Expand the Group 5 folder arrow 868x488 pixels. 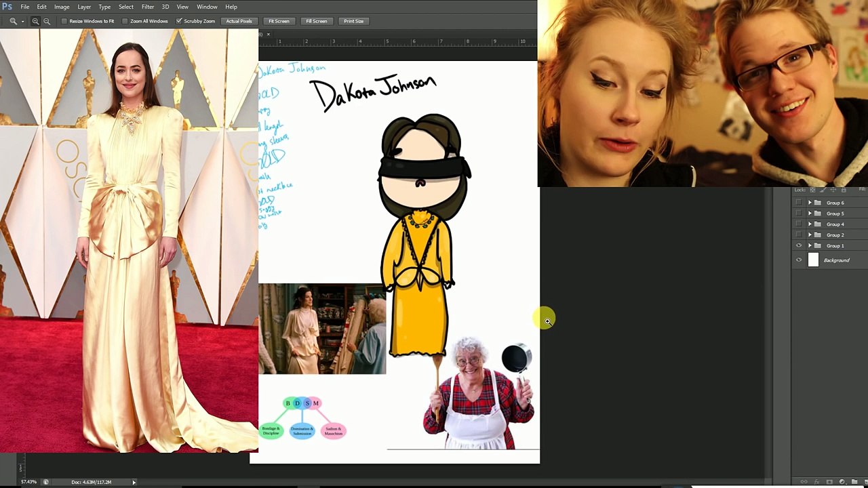[x=810, y=213]
